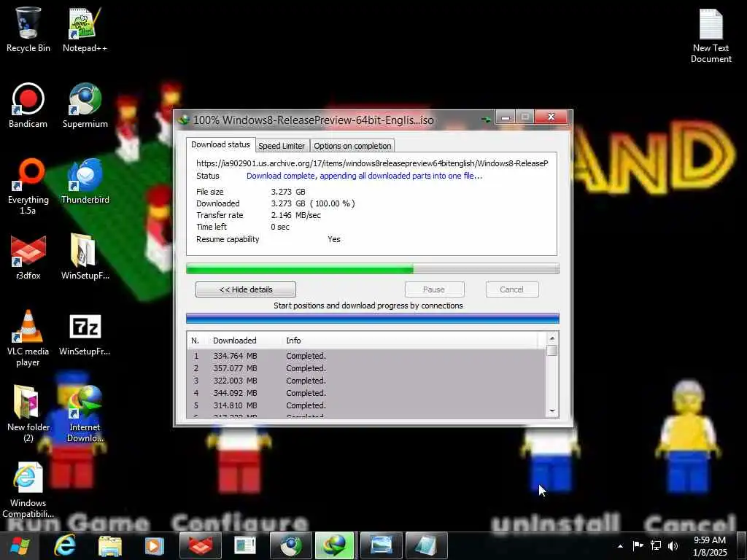Viewport: 747px width, 560px height.
Task: Open the Action Center flag icon
Action: [638, 545]
